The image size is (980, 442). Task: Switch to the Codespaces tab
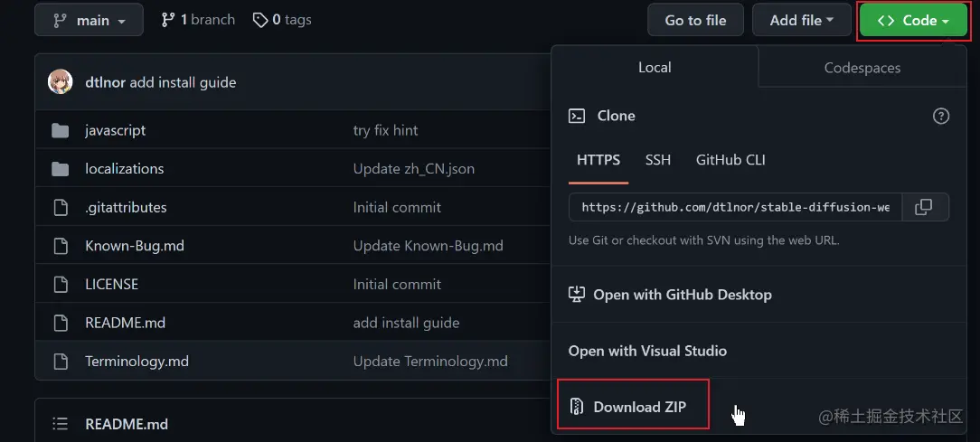coord(862,68)
